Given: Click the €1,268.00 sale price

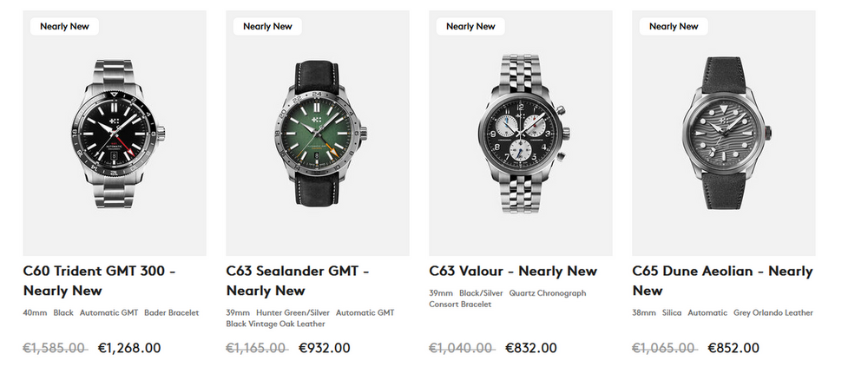Looking at the screenshot, I should [x=129, y=348].
